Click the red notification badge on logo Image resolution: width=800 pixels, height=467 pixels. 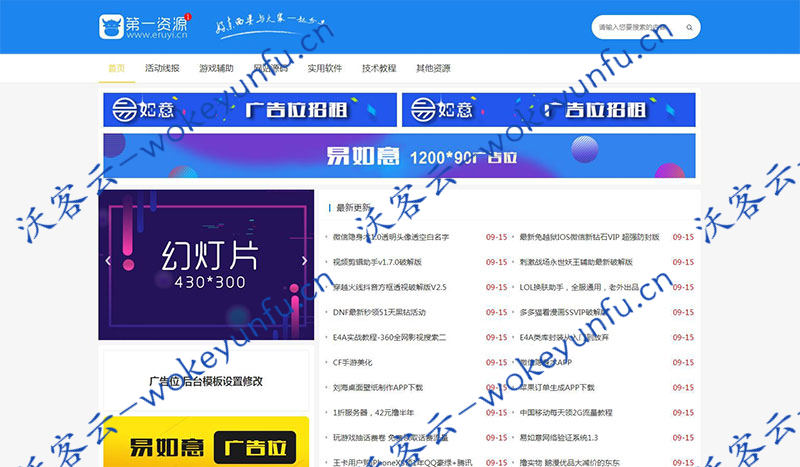point(188,16)
